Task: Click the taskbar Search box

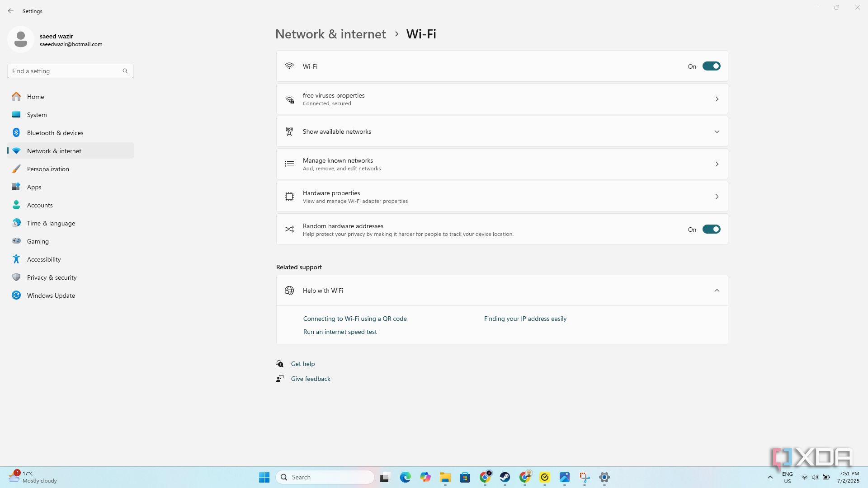Action: [325, 477]
